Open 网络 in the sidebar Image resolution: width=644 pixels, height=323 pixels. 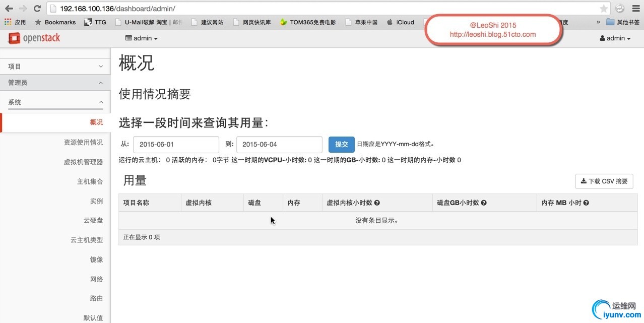pos(96,279)
